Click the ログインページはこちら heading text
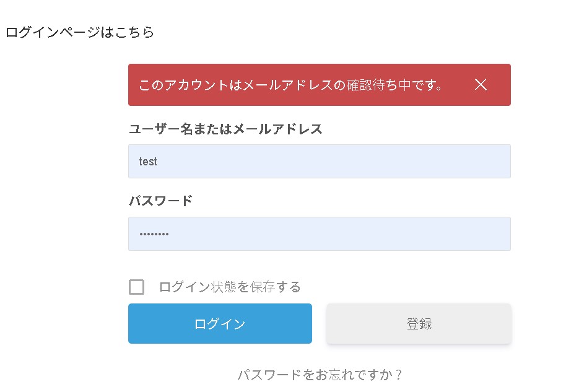Image resolution: width=579 pixels, height=392 pixels. point(80,32)
